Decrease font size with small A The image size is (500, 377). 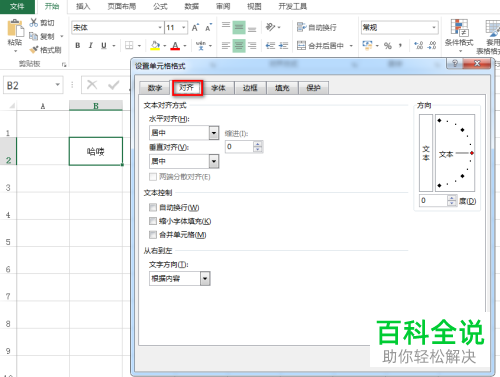pyautogui.click(x=208, y=28)
